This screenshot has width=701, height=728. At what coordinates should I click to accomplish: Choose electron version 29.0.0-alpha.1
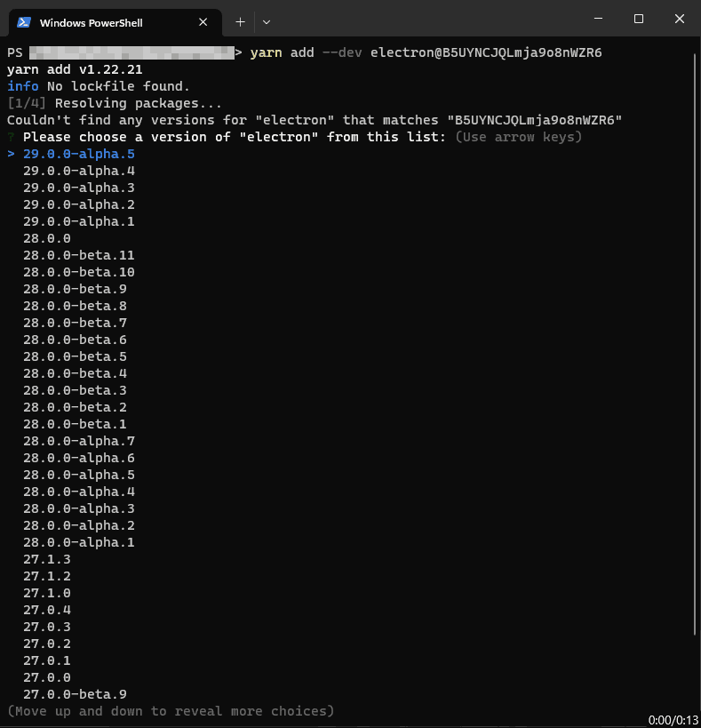pos(79,220)
